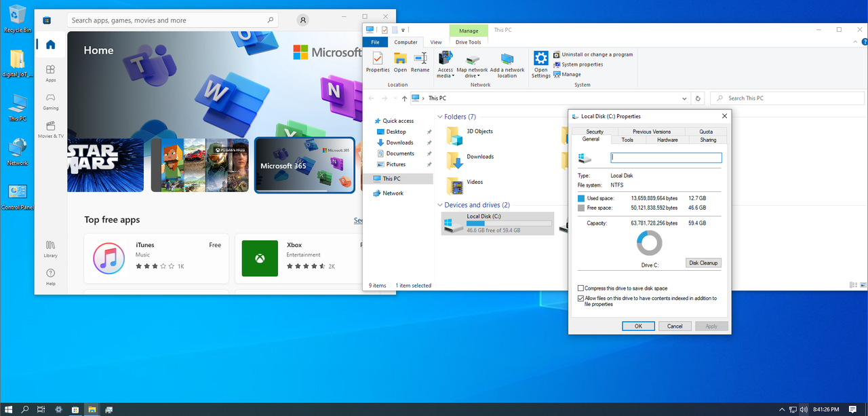Click the Xbox app icon
Viewport: 868px width, 416px height.
tap(260, 259)
